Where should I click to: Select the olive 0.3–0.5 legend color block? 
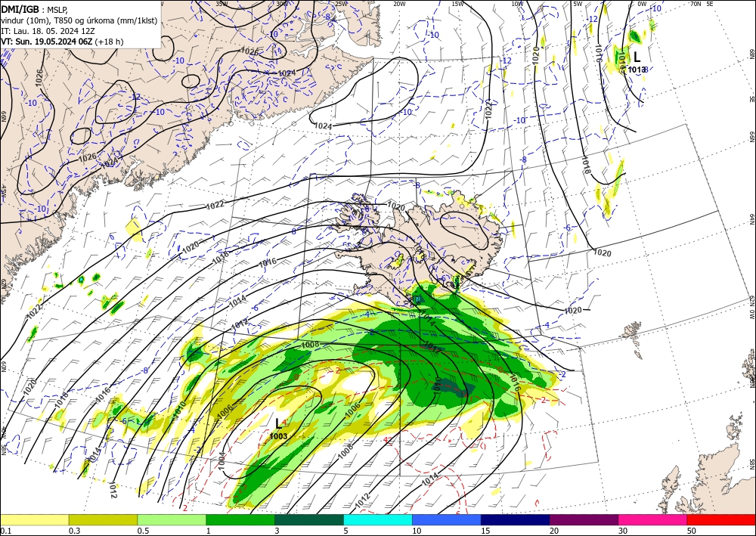coord(103,519)
